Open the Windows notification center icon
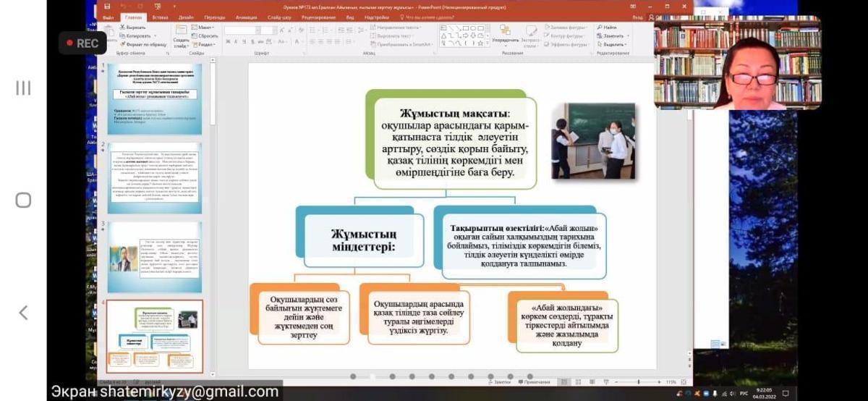This screenshot has width=868, height=401. pyautogui.click(x=786, y=393)
